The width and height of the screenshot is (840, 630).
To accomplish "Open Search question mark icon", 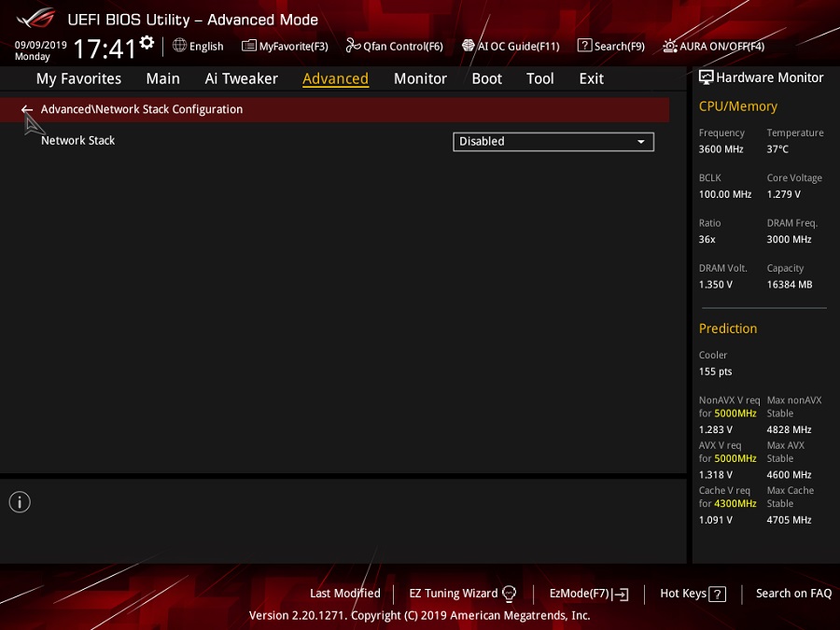I will [x=584, y=46].
